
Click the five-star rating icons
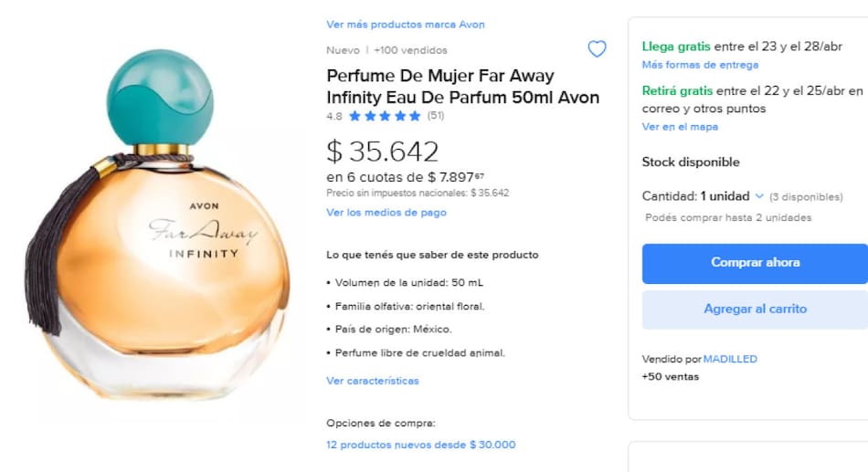point(385,116)
